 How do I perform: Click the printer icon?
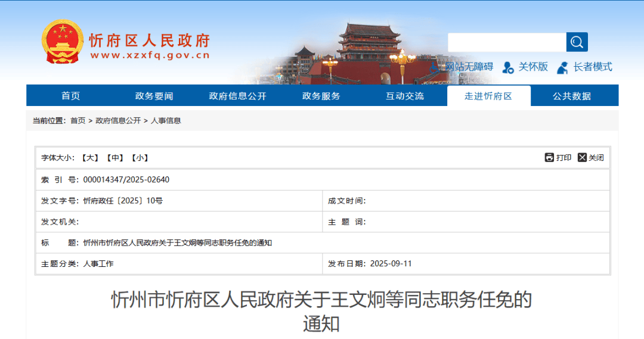click(549, 157)
